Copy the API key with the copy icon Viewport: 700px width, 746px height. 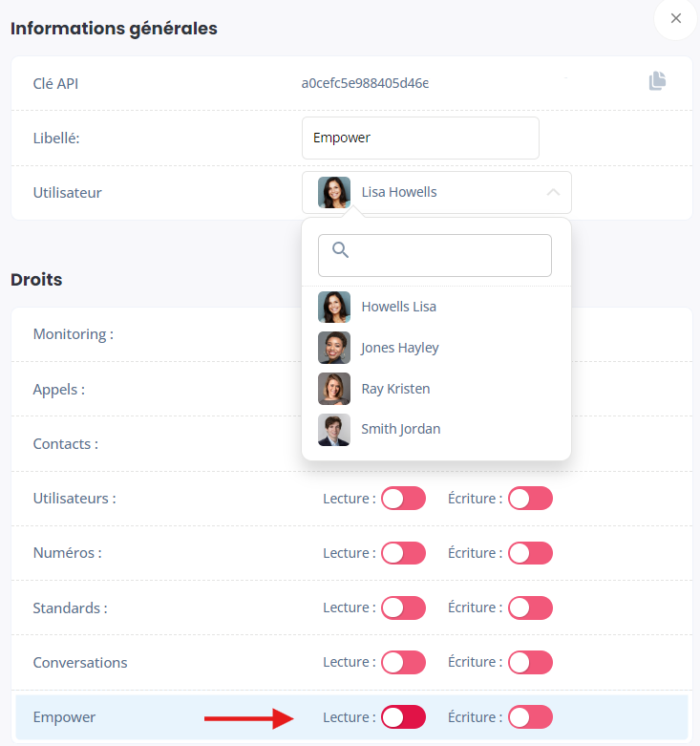657,81
